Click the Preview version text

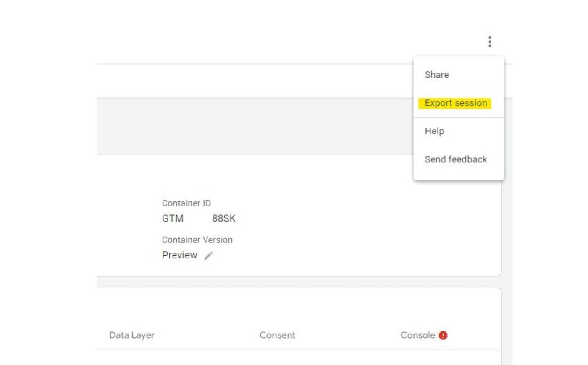pos(179,255)
